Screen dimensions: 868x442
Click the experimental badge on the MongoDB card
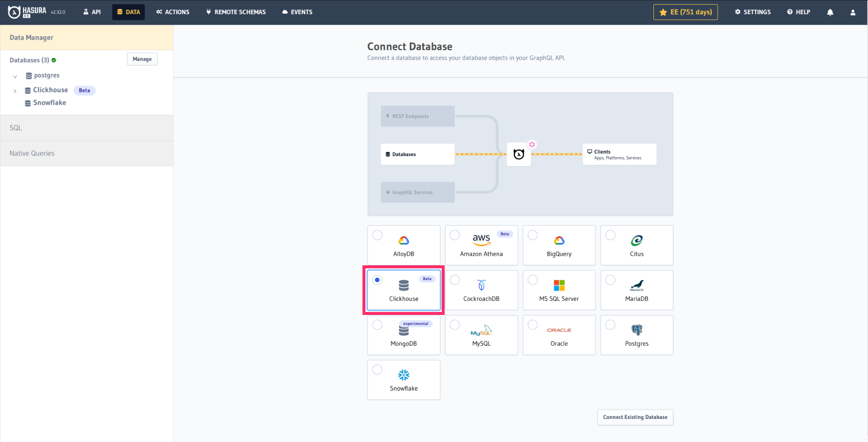tap(417, 324)
